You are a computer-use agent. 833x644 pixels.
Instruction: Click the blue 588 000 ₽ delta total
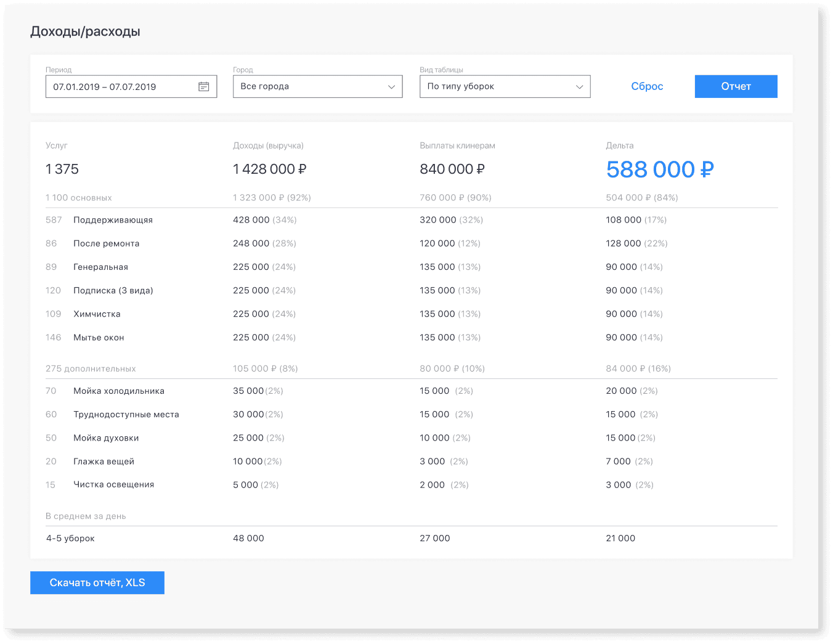click(x=659, y=169)
